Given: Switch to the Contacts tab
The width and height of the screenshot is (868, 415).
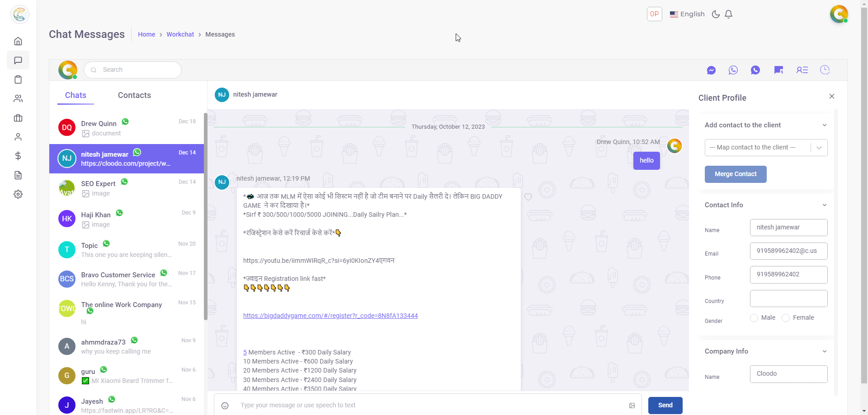Looking at the screenshot, I should 134,95.
